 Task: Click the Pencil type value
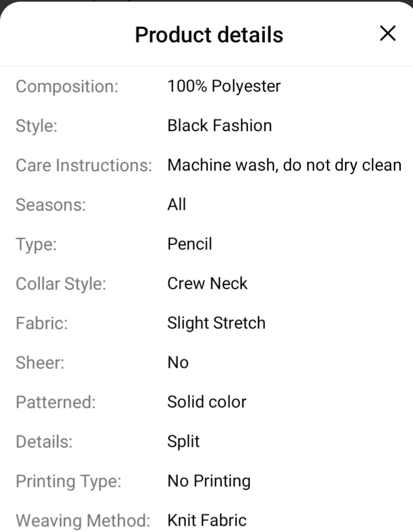(x=189, y=244)
